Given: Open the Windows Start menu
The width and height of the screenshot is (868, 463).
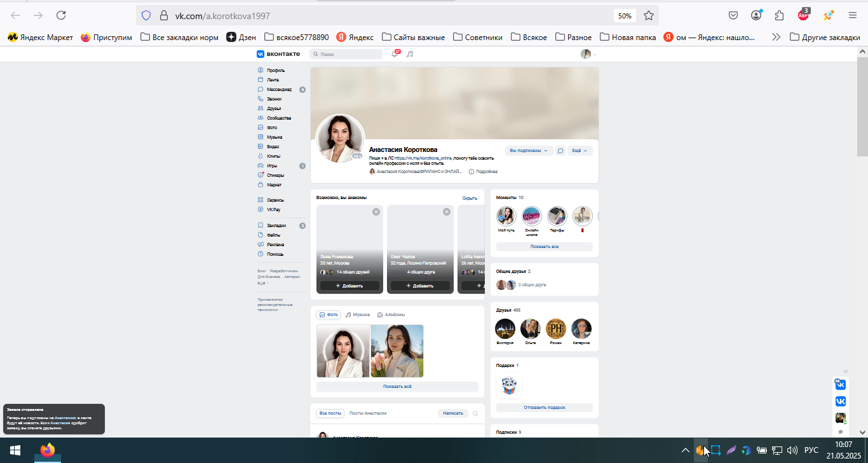Looking at the screenshot, I should 15,450.
